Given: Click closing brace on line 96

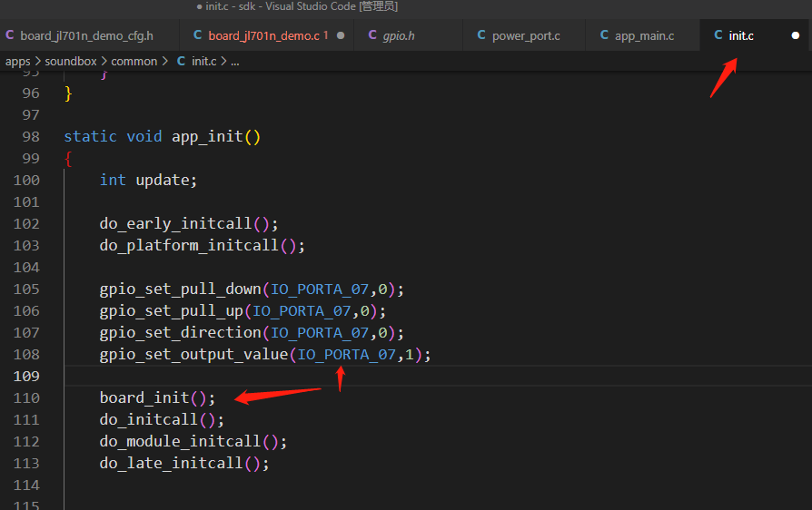Looking at the screenshot, I should pyautogui.click(x=68, y=93).
